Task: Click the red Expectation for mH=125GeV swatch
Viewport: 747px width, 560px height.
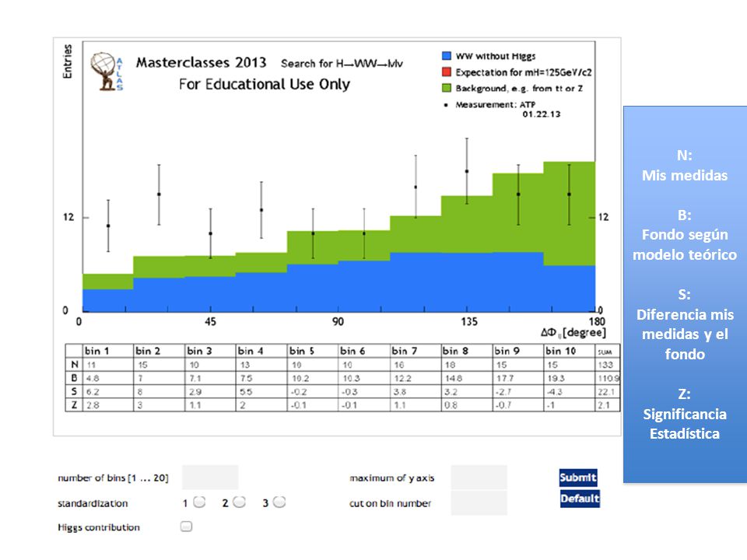Action: [447, 72]
